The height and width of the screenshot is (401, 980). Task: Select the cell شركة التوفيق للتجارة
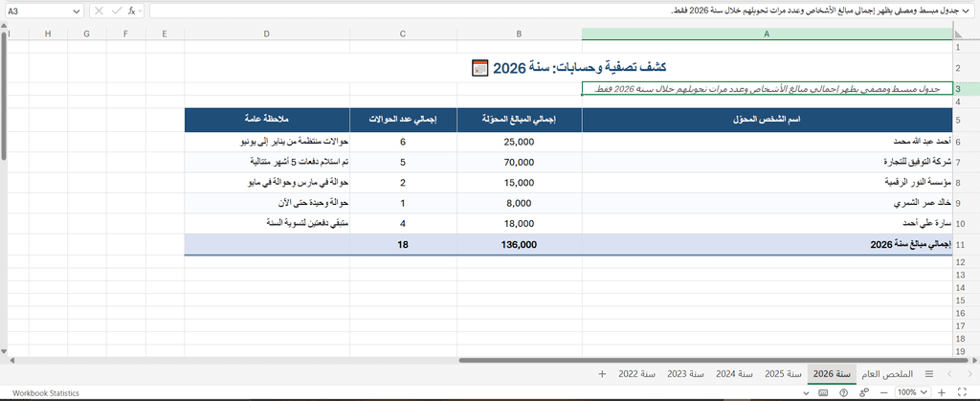[767, 163]
